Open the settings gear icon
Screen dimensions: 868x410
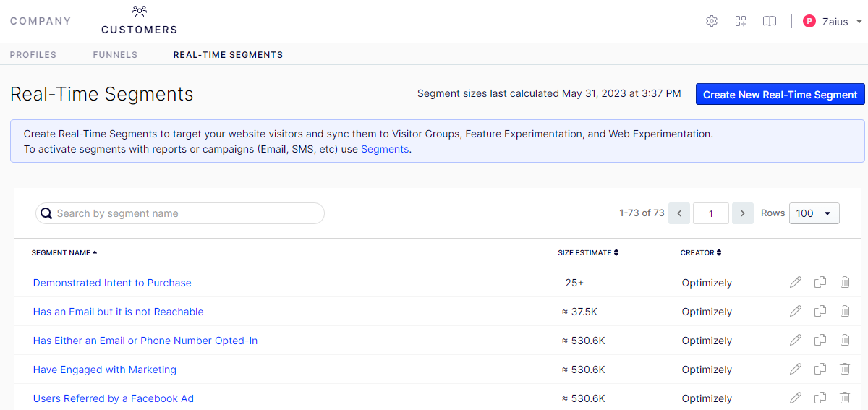coord(712,21)
